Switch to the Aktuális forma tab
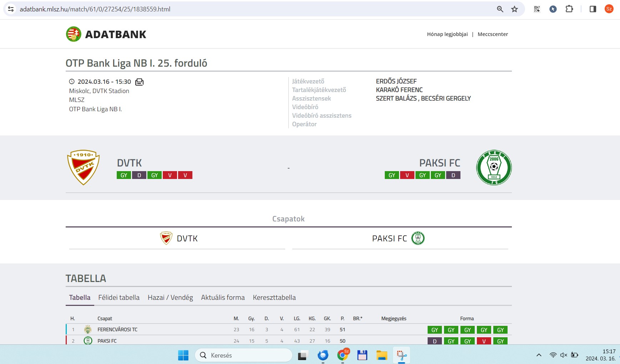Viewport: 620px width, 364px height. click(223, 297)
